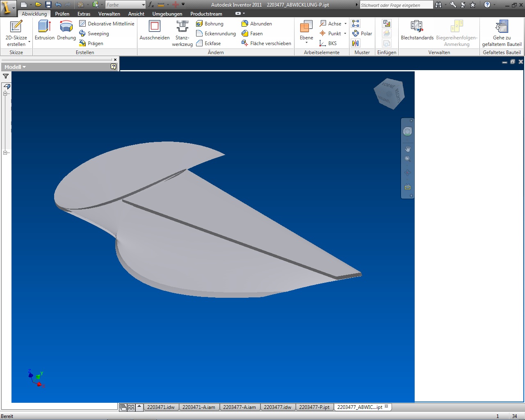Select the Polar pattern tool
This screenshot has height=420, width=525.
(362, 34)
